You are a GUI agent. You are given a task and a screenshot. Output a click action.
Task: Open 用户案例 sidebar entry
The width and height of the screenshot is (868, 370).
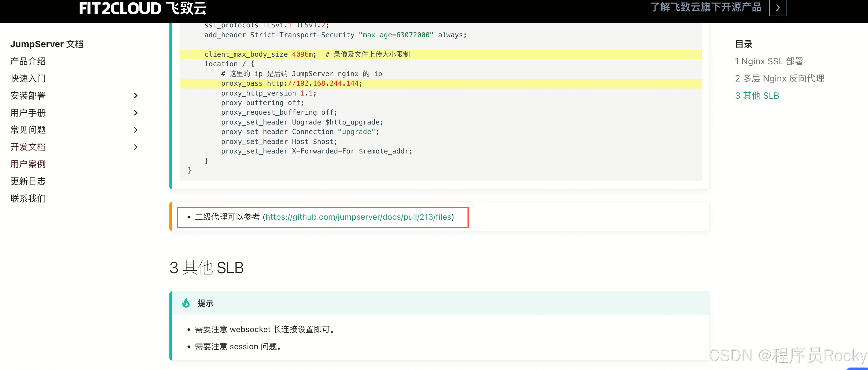(28, 164)
